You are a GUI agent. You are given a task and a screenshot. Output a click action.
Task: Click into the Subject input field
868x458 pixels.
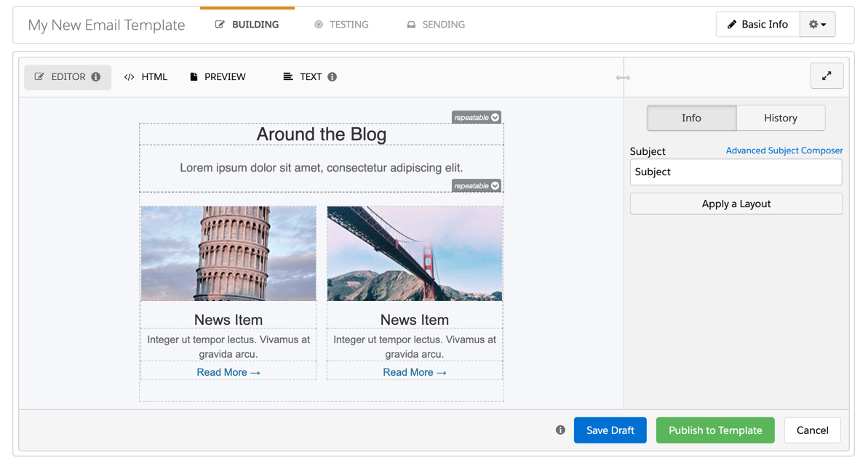736,172
